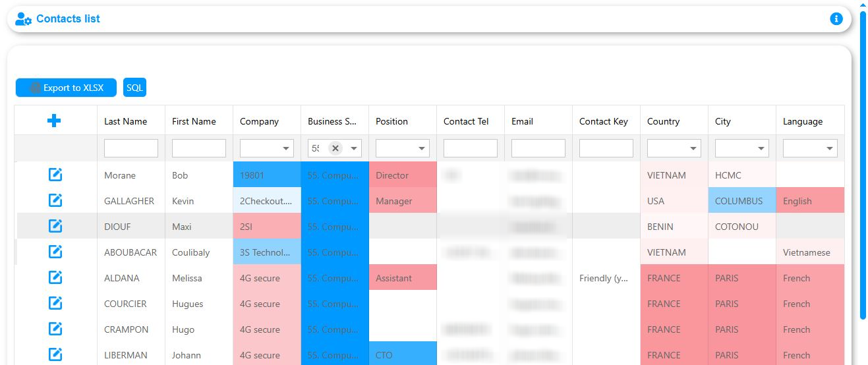
Task: Click the Last Name filter input
Action: coord(131,148)
